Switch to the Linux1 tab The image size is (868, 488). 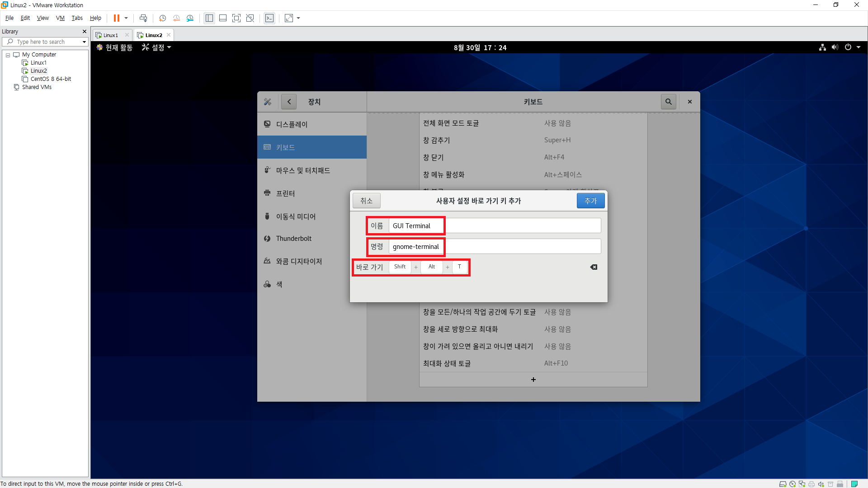pyautogui.click(x=110, y=35)
